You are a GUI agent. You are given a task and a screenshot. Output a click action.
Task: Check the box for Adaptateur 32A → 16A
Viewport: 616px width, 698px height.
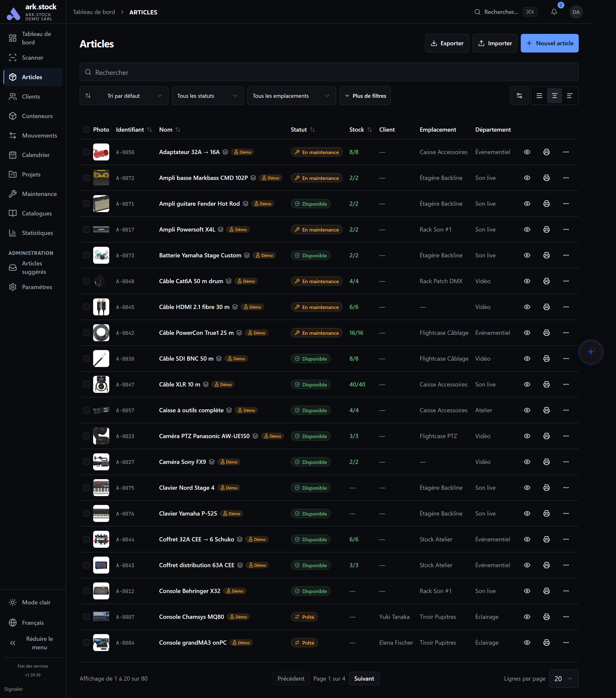coord(86,152)
